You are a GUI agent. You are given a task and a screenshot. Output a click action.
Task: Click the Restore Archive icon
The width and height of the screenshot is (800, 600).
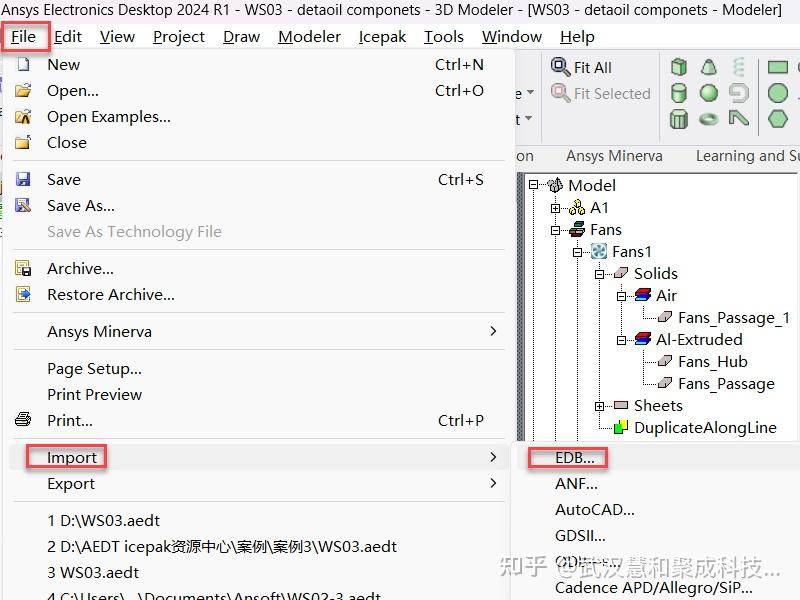click(23, 294)
